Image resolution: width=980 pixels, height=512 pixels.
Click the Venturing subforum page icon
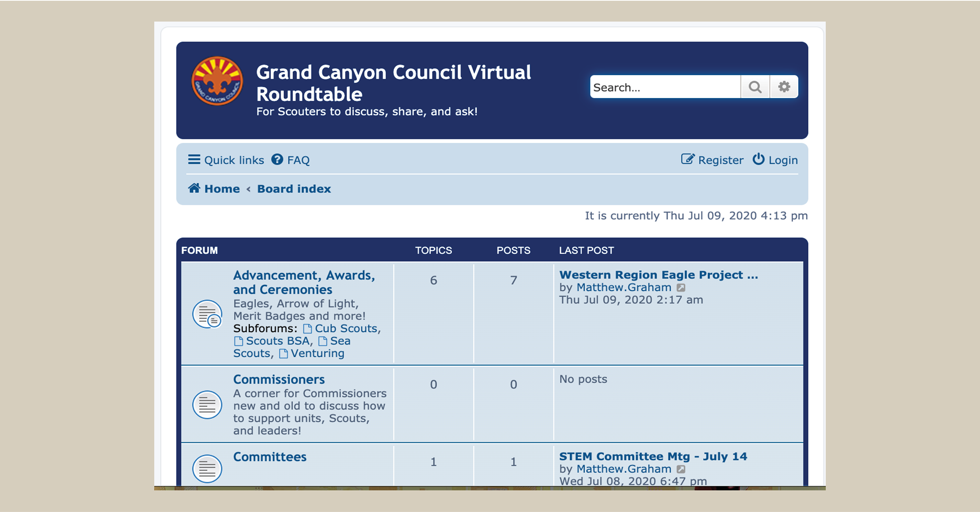[283, 354]
